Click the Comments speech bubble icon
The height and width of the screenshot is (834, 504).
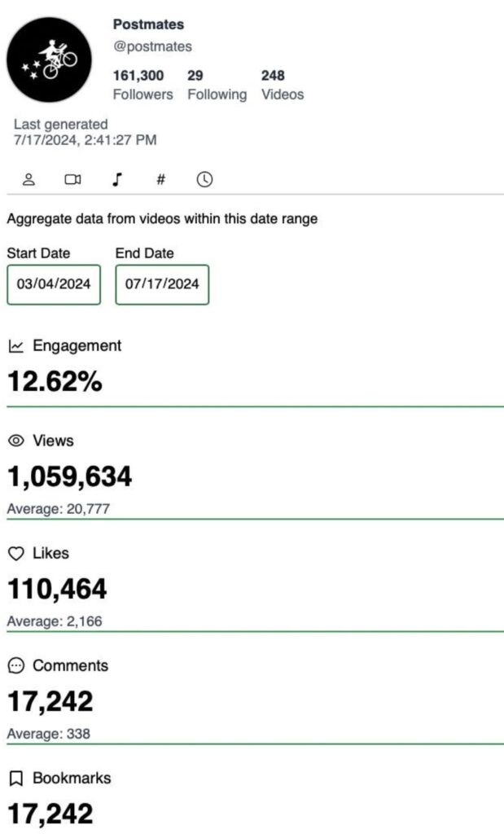pos(16,665)
